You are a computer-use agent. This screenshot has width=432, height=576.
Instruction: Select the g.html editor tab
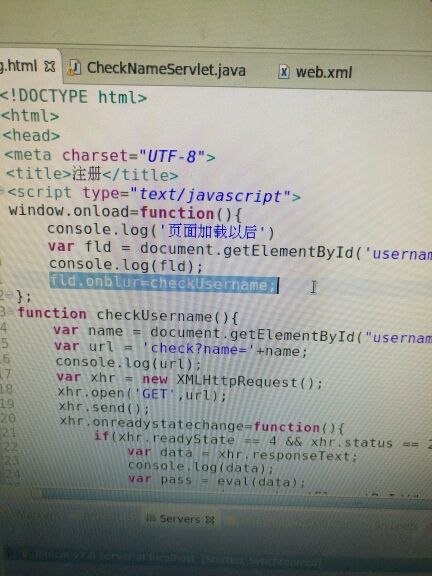coord(18,66)
